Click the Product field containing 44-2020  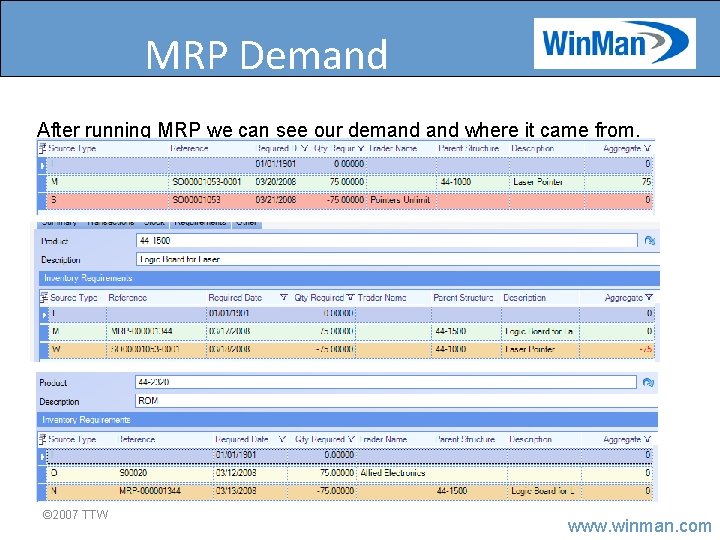point(386,382)
